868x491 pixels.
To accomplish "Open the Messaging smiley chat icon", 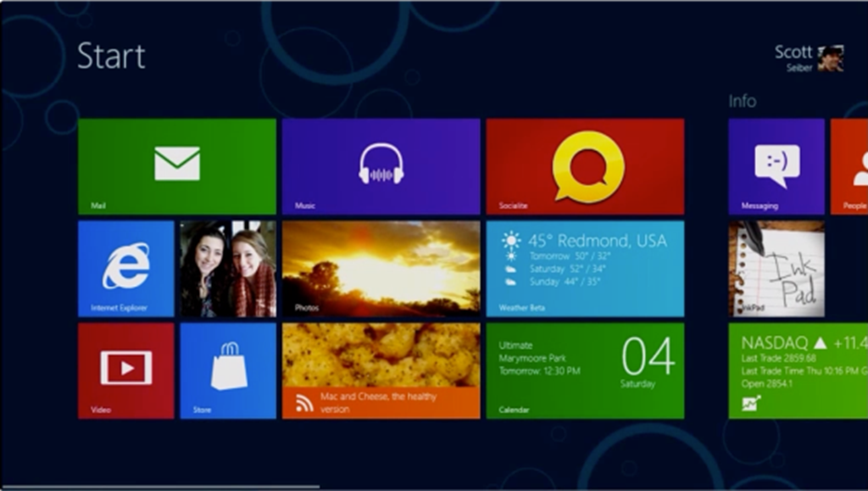I will (777, 166).
